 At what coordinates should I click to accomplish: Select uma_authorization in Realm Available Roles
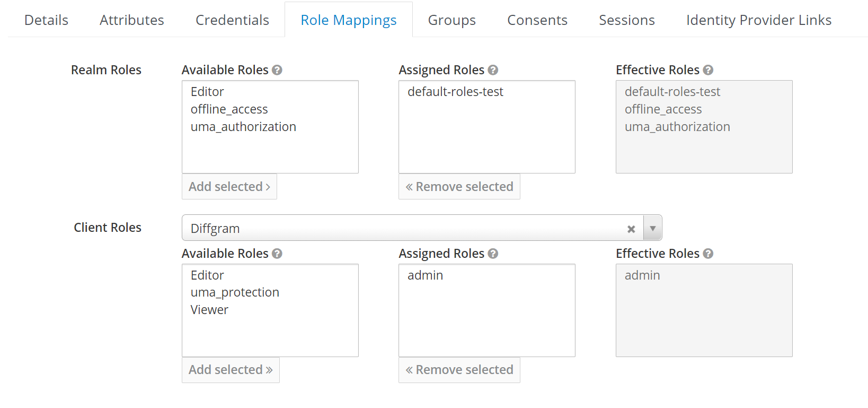coord(243,127)
